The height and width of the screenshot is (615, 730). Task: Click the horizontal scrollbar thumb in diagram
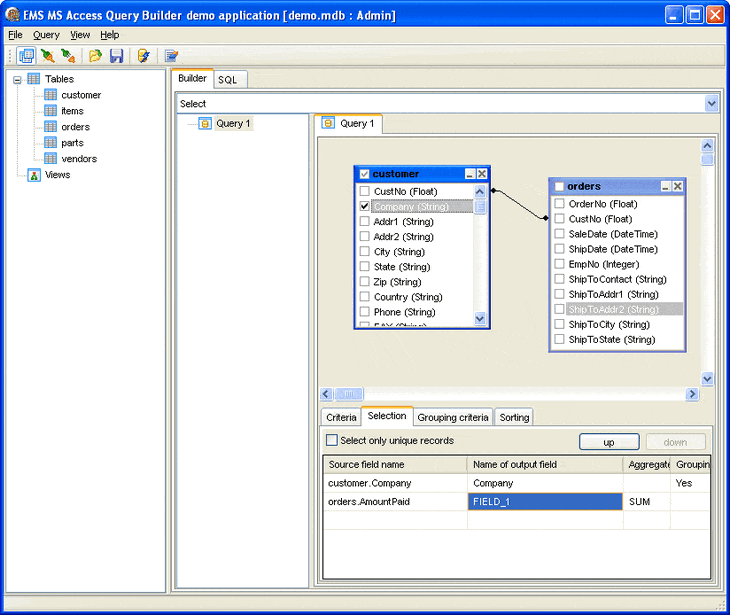349,394
